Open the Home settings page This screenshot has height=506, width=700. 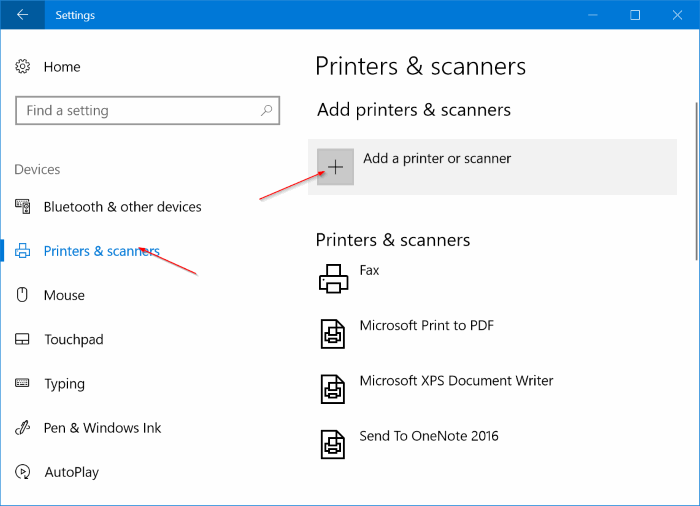point(62,67)
